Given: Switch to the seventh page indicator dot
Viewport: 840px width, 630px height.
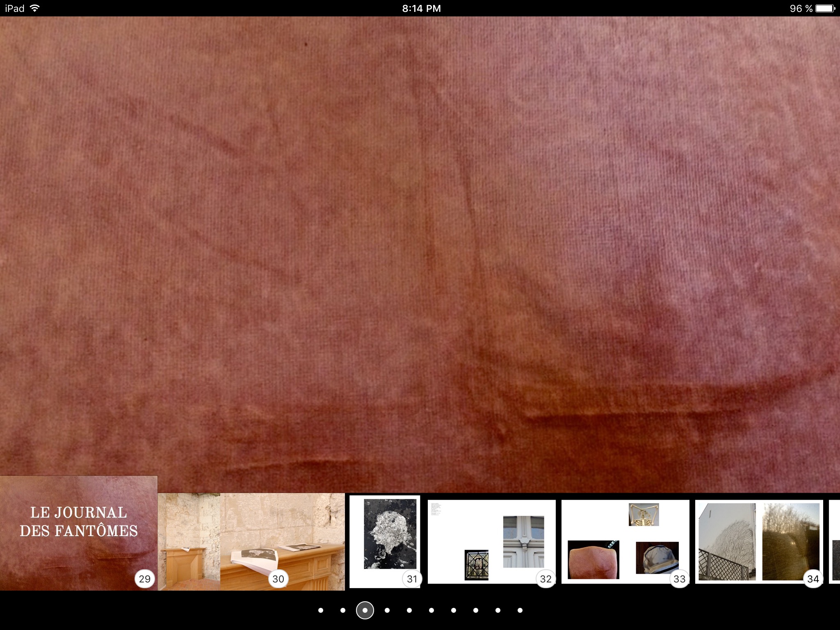Looking at the screenshot, I should pos(454,610).
